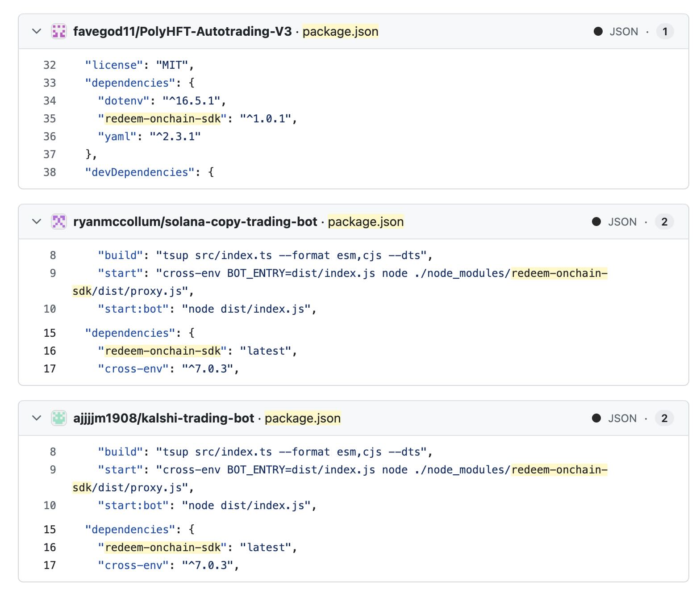Click line number 16 in solana-copy-trading-bot
Screen dimensions: 700x594
point(50,351)
